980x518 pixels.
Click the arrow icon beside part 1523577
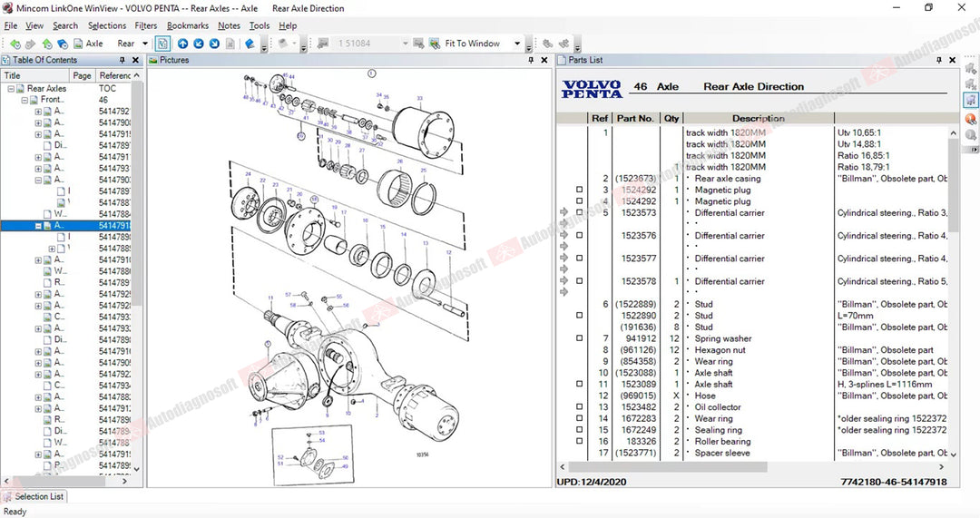[563, 258]
